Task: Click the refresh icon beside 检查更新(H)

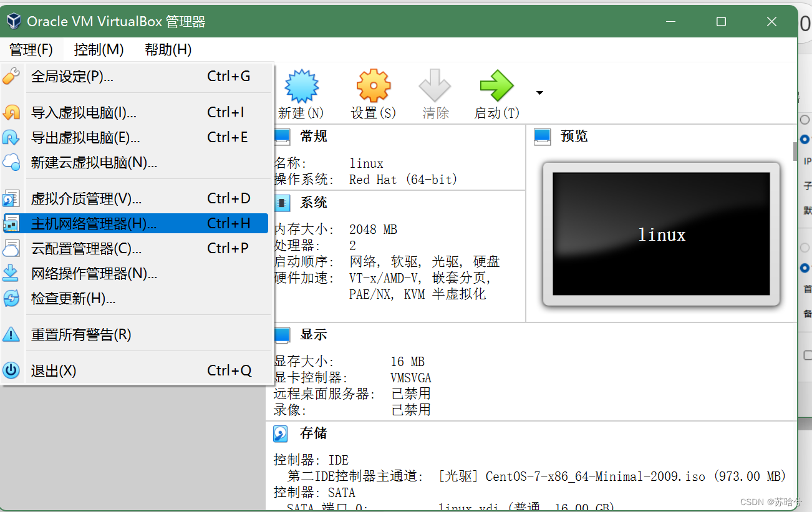Action: tap(11, 298)
